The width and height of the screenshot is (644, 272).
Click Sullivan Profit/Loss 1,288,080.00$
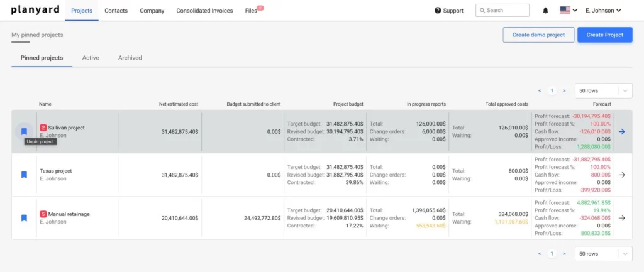[x=594, y=146]
